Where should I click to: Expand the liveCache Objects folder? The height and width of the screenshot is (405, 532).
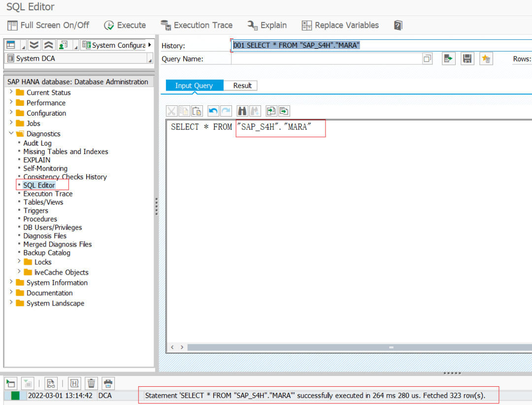19,272
